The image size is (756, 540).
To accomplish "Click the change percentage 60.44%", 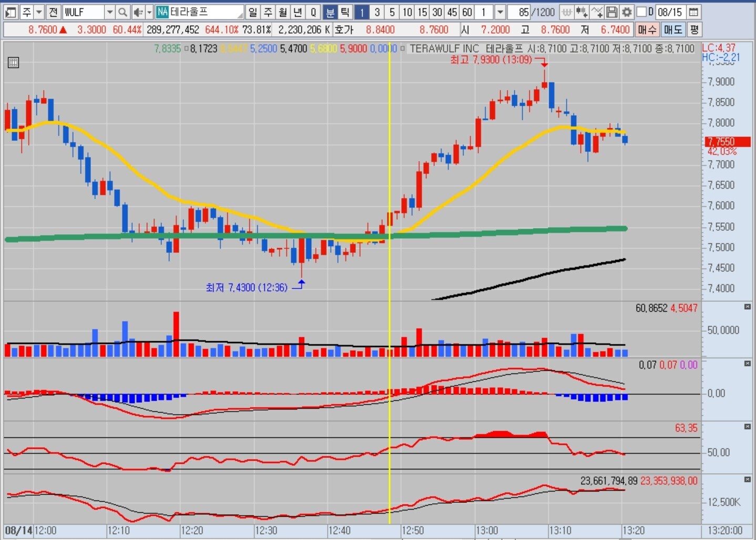I will [x=127, y=29].
